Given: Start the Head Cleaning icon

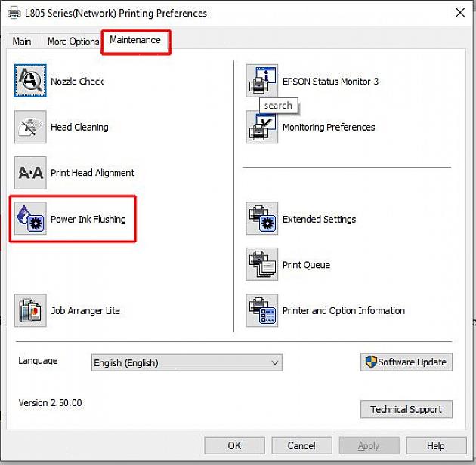Looking at the screenshot, I should pos(30,127).
